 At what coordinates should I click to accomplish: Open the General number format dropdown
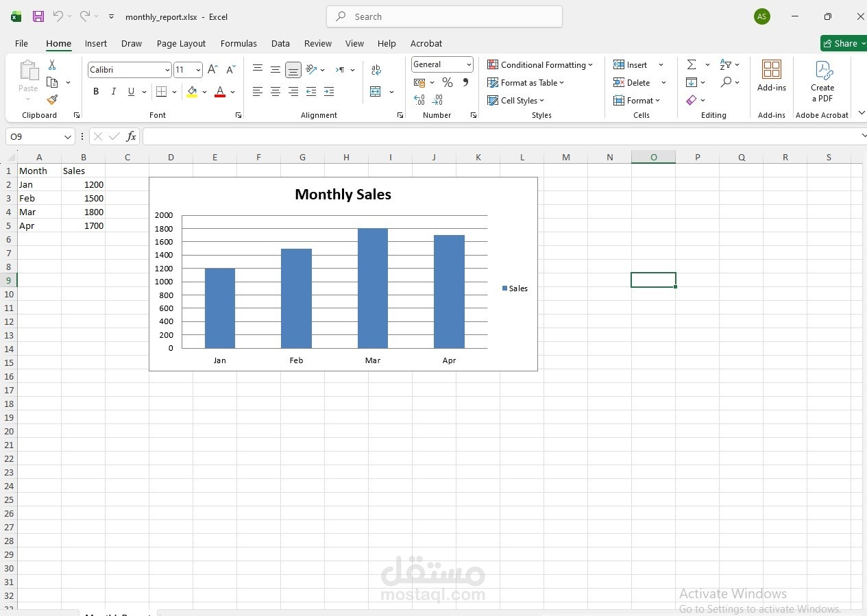pyautogui.click(x=469, y=64)
